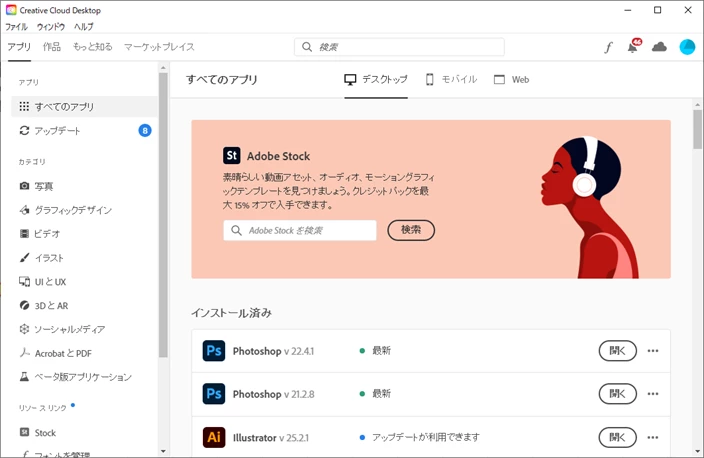Click the main content scrollbar thumb
Viewport: 704px width, 458px height.
[x=697, y=129]
